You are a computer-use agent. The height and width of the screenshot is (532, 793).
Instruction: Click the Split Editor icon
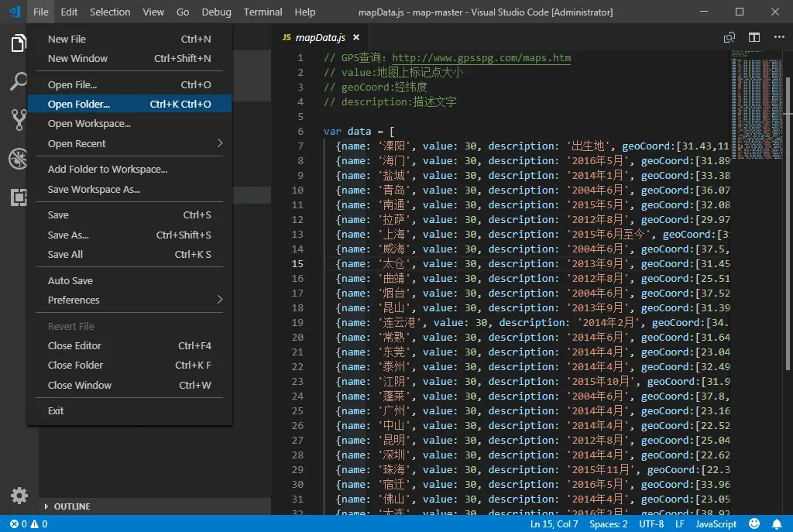[754, 37]
